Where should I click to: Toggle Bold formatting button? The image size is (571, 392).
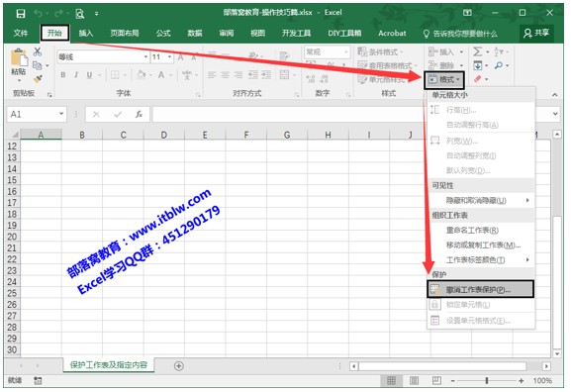coord(63,75)
